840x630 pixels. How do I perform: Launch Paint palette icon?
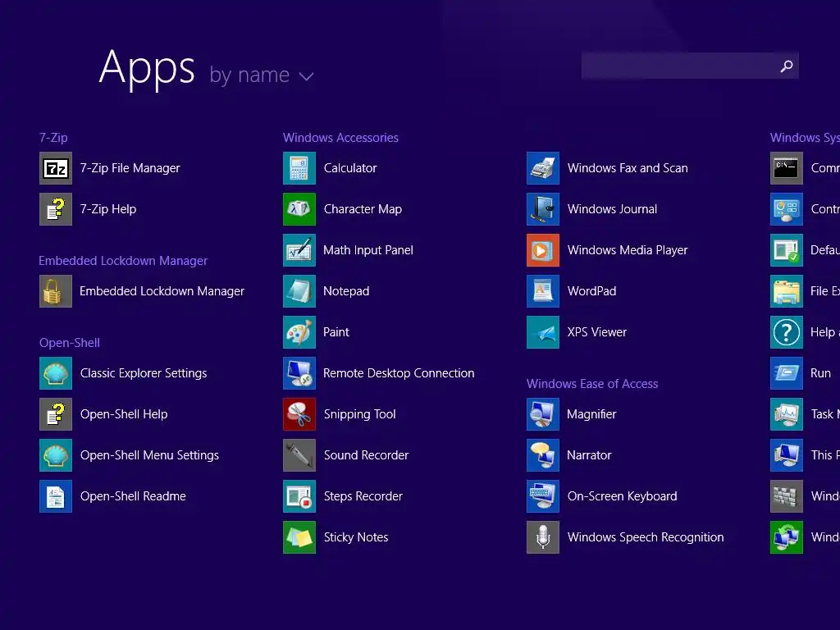pyautogui.click(x=299, y=332)
